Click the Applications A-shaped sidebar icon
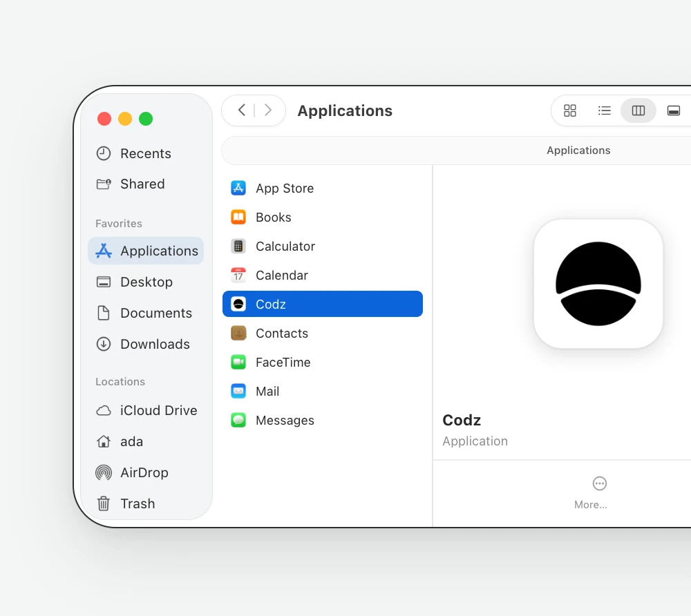Screen dimensions: 691x616 [x=104, y=251]
